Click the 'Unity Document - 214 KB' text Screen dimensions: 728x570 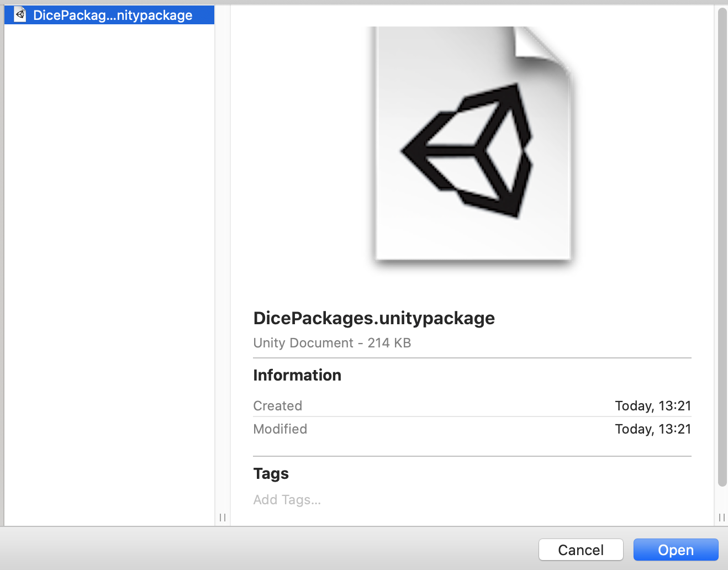click(332, 343)
